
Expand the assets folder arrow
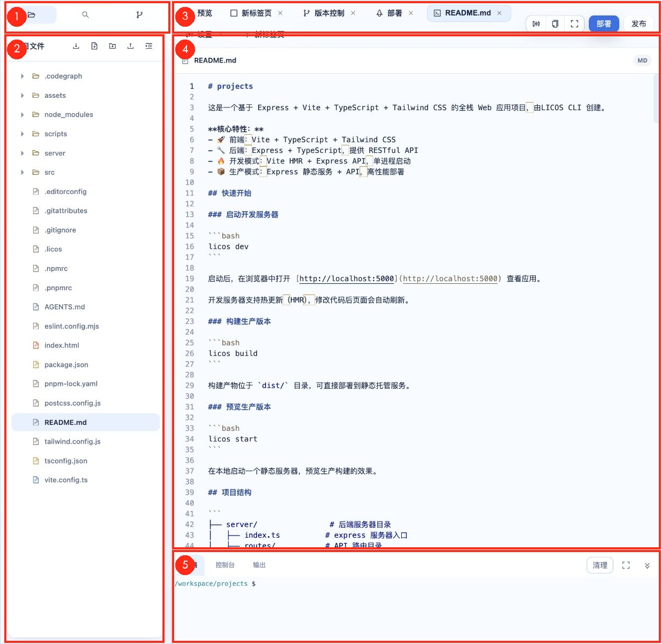tap(22, 95)
